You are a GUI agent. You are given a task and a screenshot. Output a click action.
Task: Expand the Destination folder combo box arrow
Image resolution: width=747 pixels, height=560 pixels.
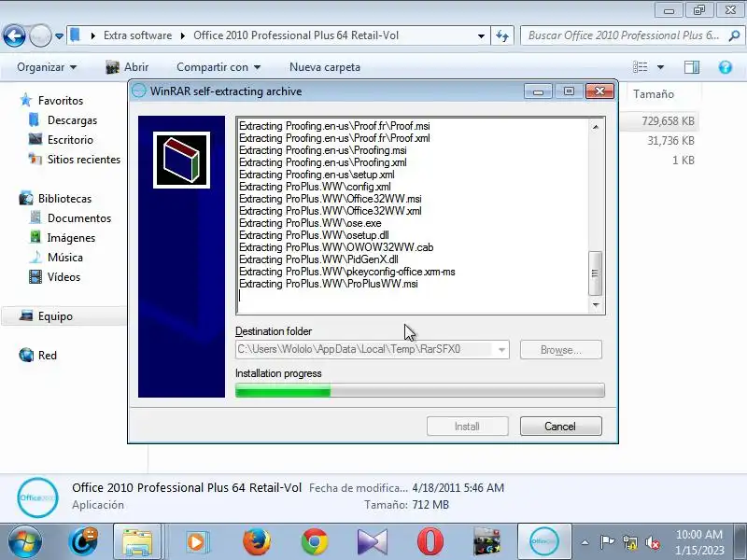[x=501, y=349]
